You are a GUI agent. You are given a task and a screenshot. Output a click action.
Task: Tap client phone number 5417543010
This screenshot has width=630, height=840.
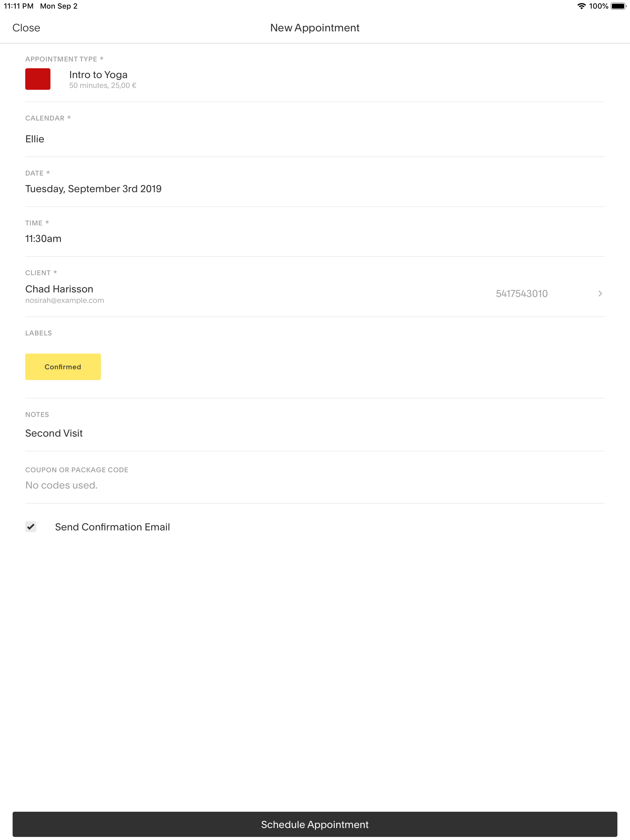pyautogui.click(x=521, y=294)
